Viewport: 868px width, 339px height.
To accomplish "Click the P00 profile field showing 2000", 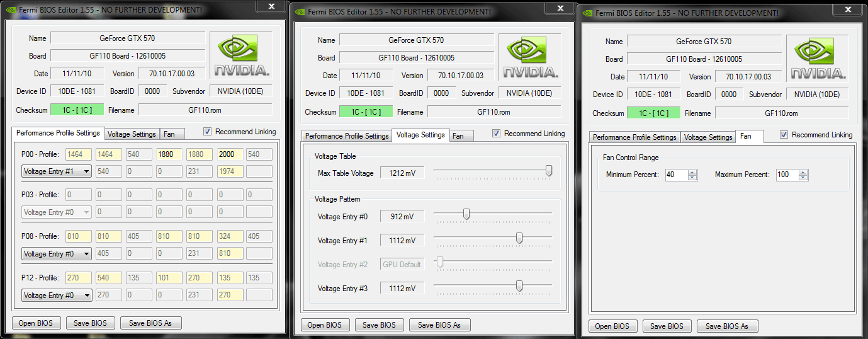I will point(230,154).
